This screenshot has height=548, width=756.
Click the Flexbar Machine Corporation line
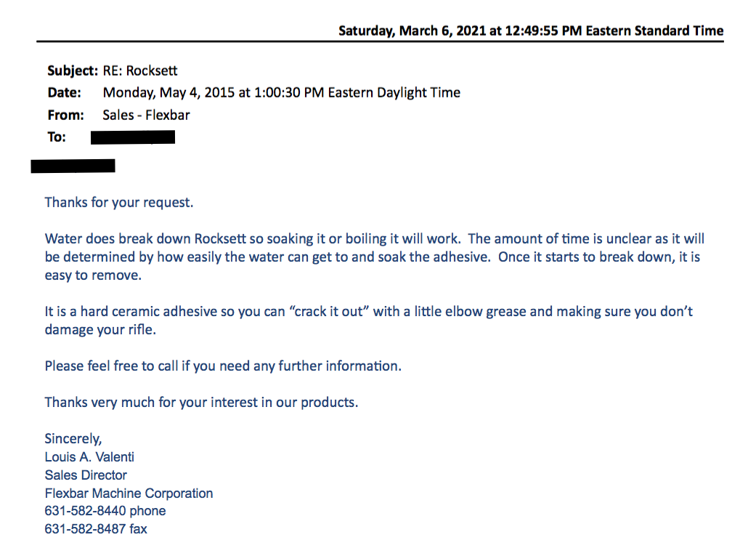[x=129, y=493]
